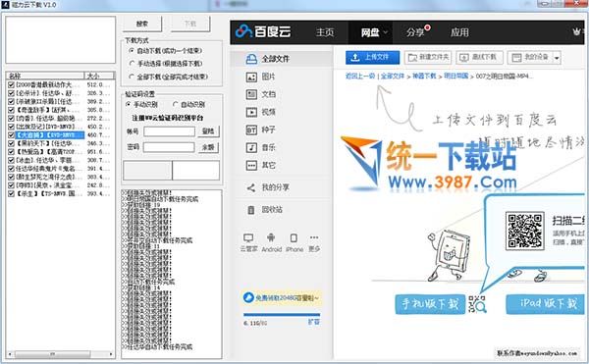Click the 帐号 account input field
This screenshot has height=364, width=589.
point(170,131)
